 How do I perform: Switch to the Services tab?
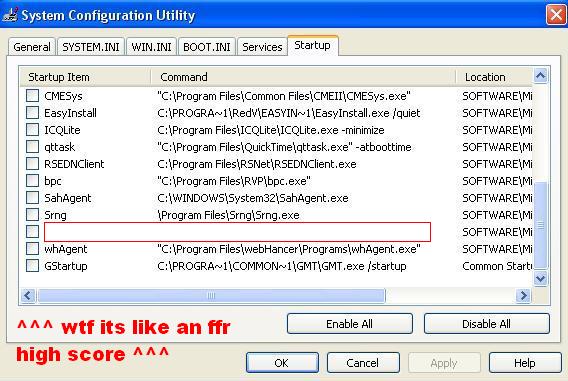pos(262,47)
